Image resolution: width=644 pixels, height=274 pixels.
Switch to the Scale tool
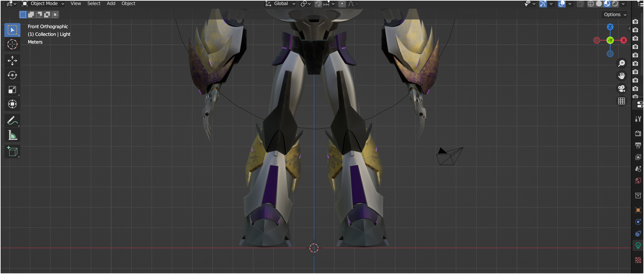point(12,90)
